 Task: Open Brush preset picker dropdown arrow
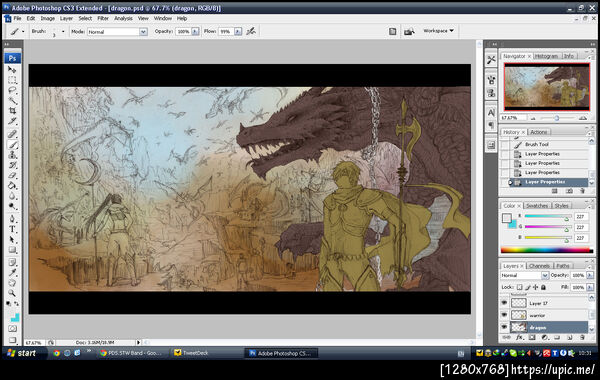63,32
